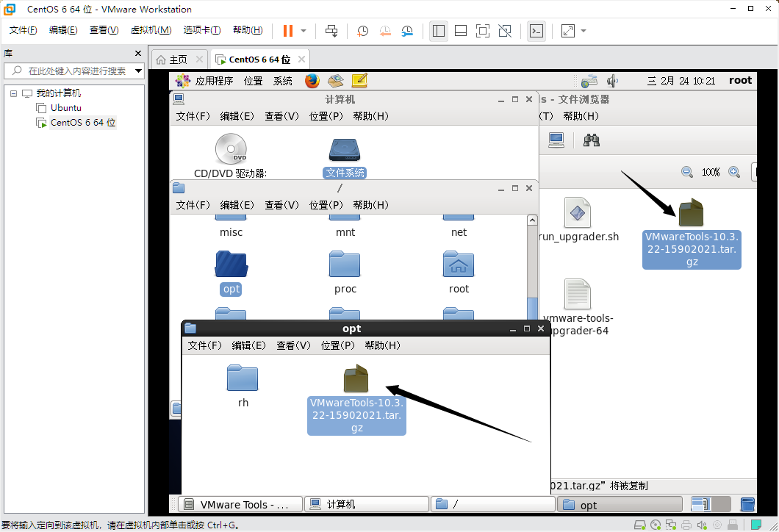
Task: Click the volume speaker tray icon
Action: [x=613, y=81]
